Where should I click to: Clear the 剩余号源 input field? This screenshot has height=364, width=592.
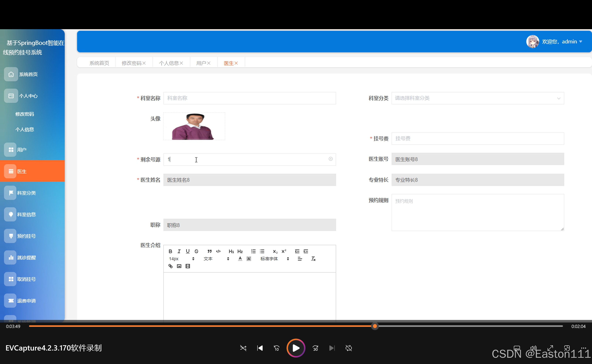pyautogui.click(x=330, y=159)
